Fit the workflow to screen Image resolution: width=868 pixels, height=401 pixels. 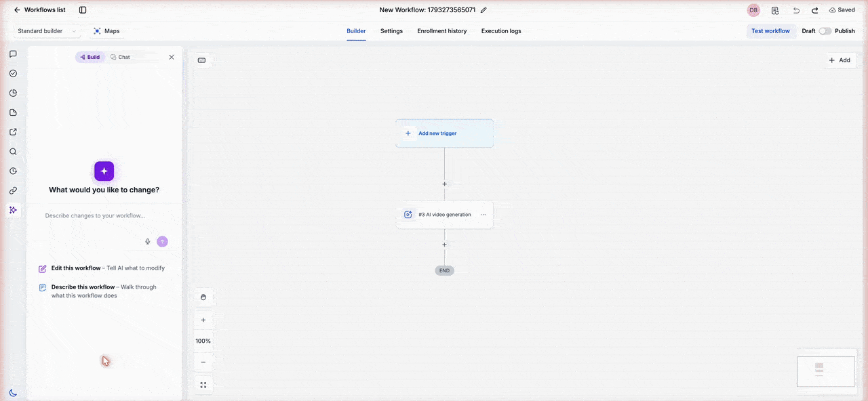203,385
